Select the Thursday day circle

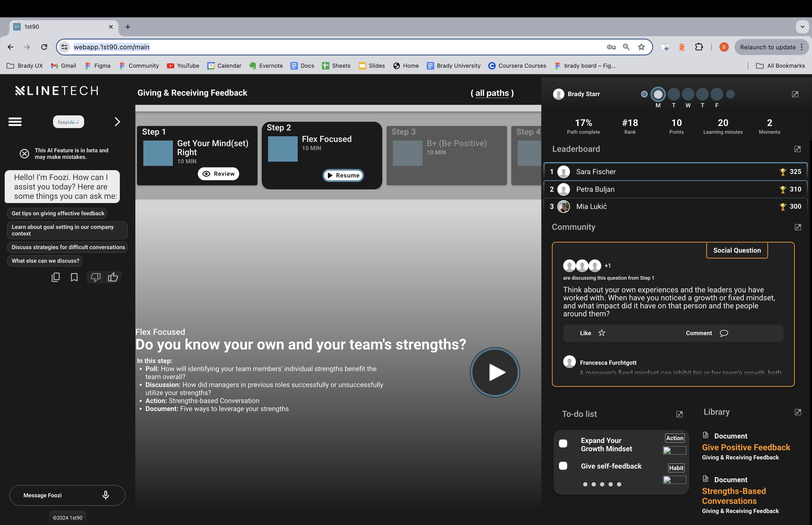(702, 94)
